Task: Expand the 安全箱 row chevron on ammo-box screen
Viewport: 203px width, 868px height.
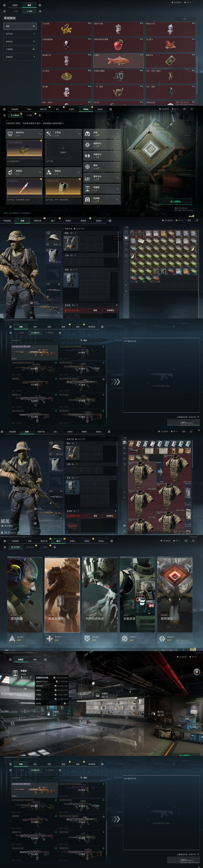Action: pos(117,305)
